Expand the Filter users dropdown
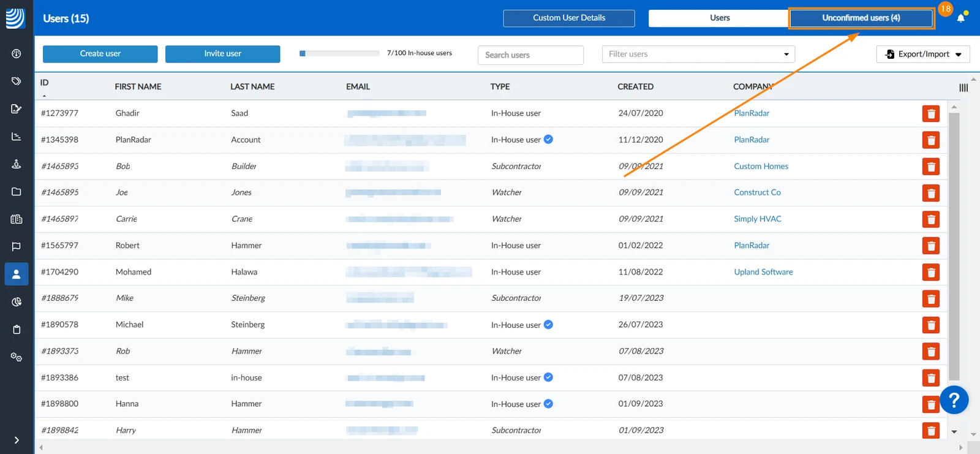 click(x=698, y=54)
